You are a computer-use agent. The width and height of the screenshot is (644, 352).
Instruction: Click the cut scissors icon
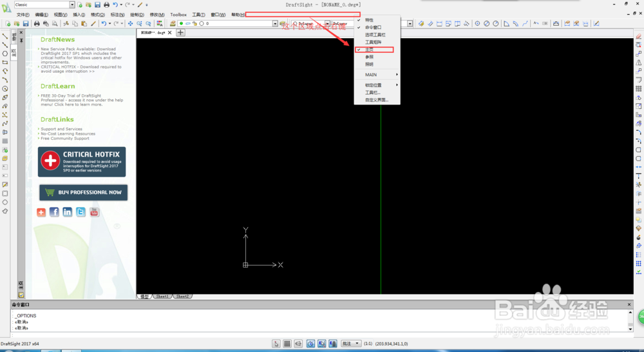coord(66,23)
